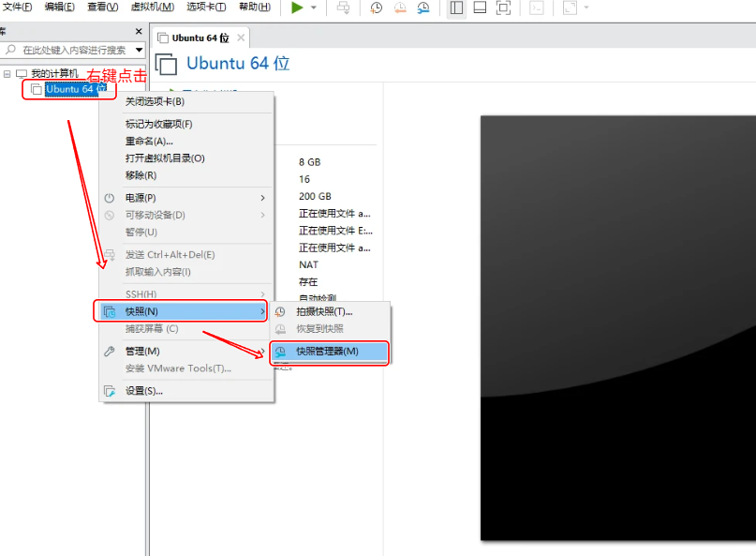Screen dimensions: 756x556
Task: Click the green power-on play button
Action: pos(298,8)
